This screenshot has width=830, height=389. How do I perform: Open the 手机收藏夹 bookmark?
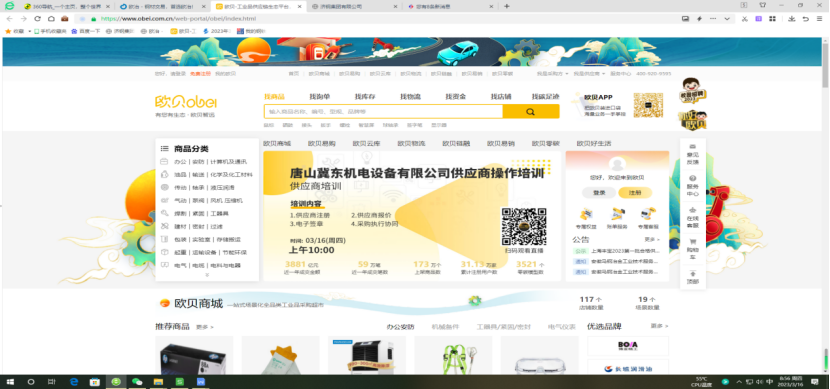[50, 31]
